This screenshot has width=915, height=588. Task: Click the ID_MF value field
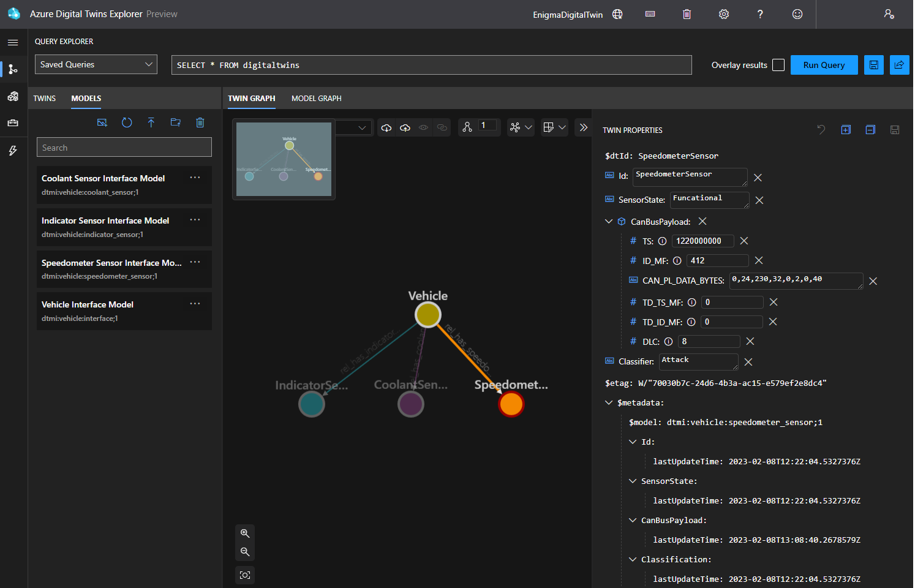tap(717, 261)
